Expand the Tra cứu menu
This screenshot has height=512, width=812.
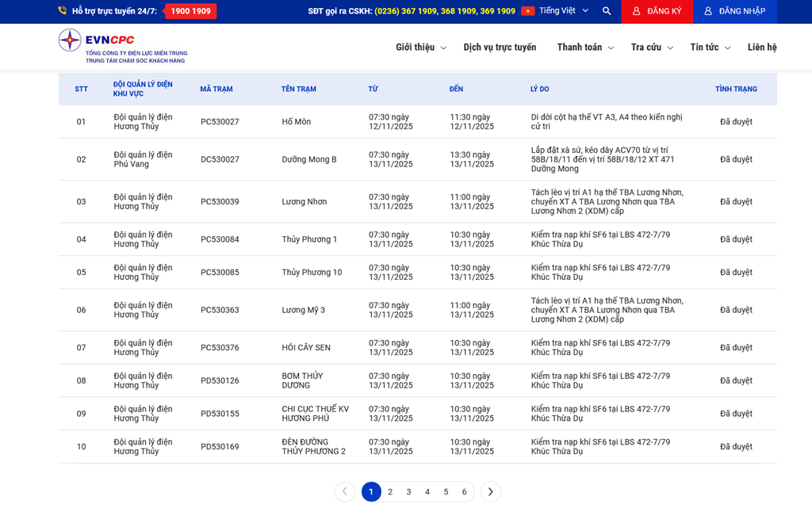[651, 48]
